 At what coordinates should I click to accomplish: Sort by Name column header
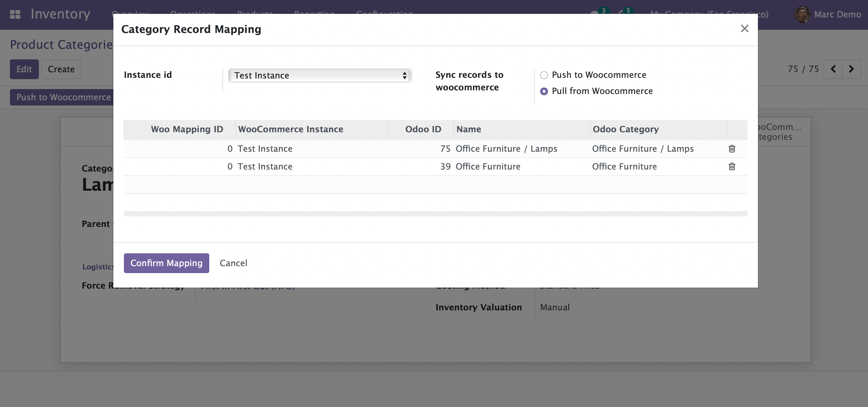(x=468, y=130)
